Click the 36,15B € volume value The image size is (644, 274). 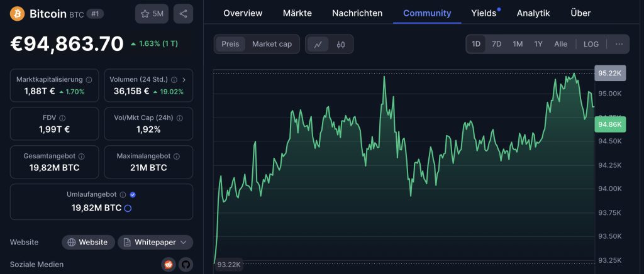coord(131,92)
